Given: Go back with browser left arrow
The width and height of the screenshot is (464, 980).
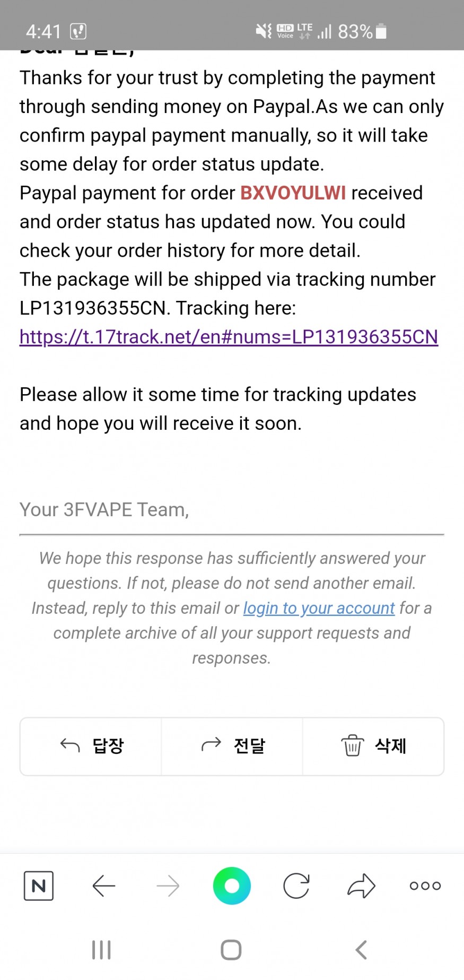Looking at the screenshot, I should click(104, 886).
